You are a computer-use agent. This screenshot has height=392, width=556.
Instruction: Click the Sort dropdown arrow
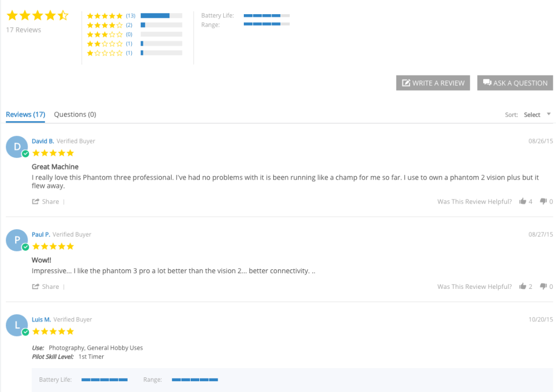[548, 114]
